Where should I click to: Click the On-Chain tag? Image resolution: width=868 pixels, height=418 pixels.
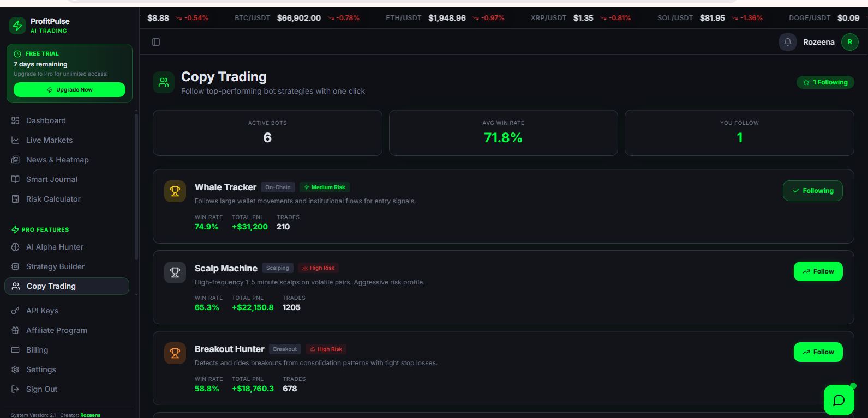pos(278,187)
